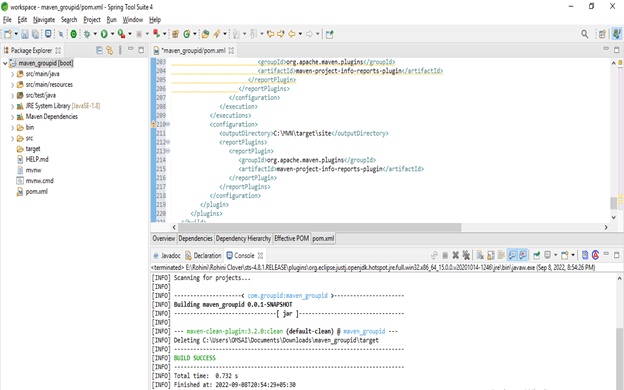Click the Package Explorer View Menu dots
Viewport: 624px width, 390px height.
point(120,50)
